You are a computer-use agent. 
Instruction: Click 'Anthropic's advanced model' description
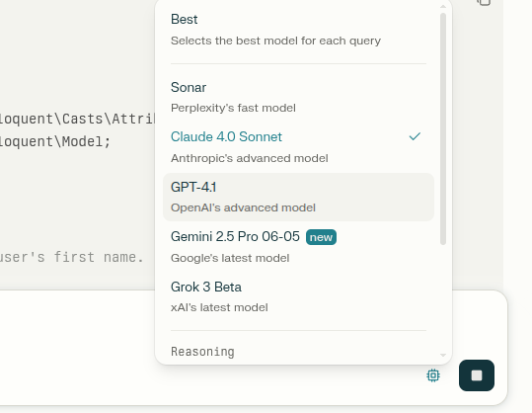[250, 158]
